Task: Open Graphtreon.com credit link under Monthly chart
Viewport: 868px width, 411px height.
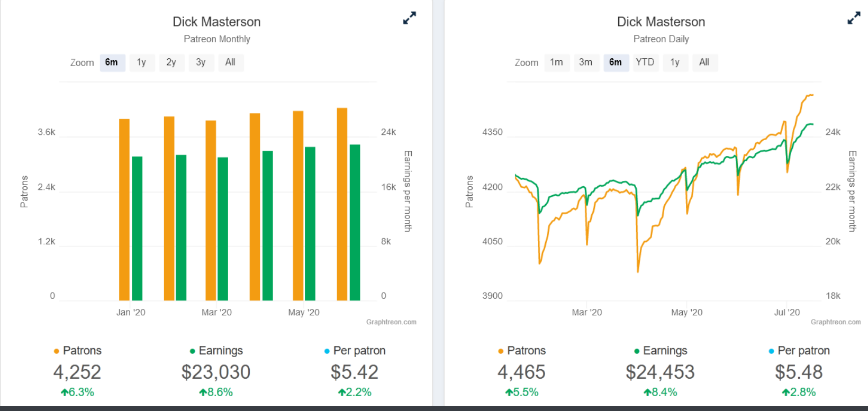Action: [x=391, y=322]
